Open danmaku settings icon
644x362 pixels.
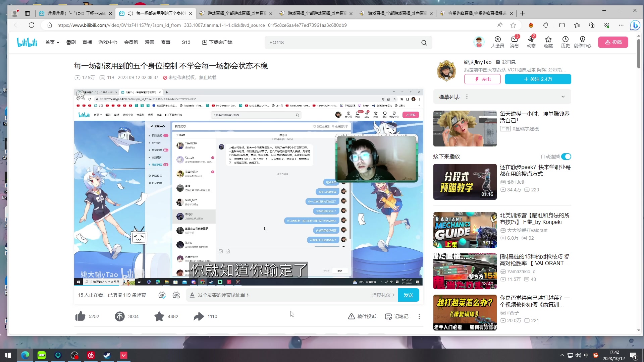tap(176, 295)
